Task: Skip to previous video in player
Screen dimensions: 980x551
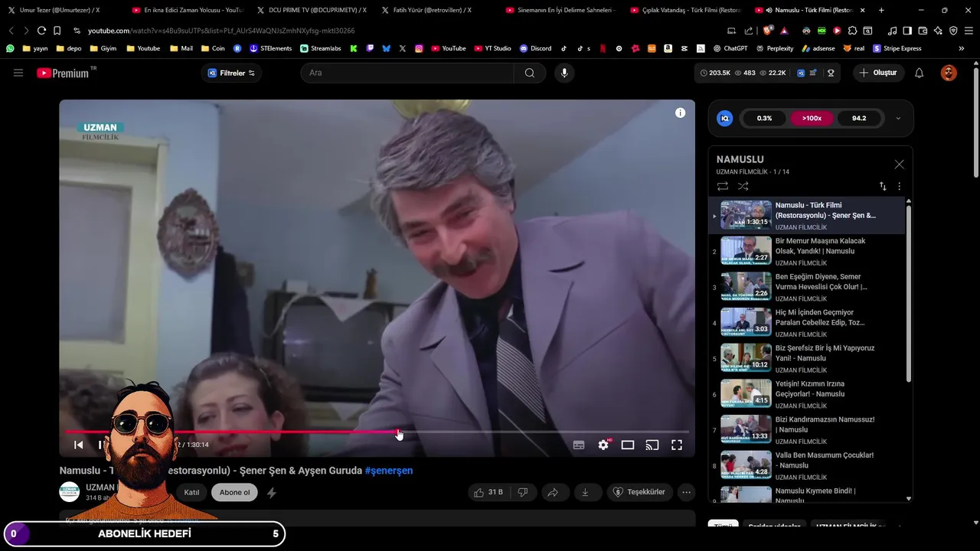Action: (x=78, y=445)
